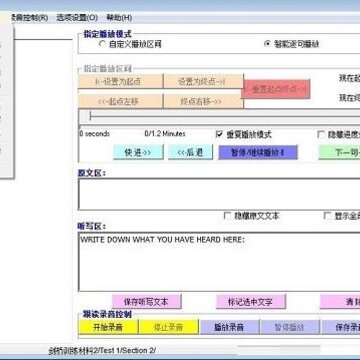
Task: Click the |<-设置为起点 button
Action: click(x=120, y=82)
